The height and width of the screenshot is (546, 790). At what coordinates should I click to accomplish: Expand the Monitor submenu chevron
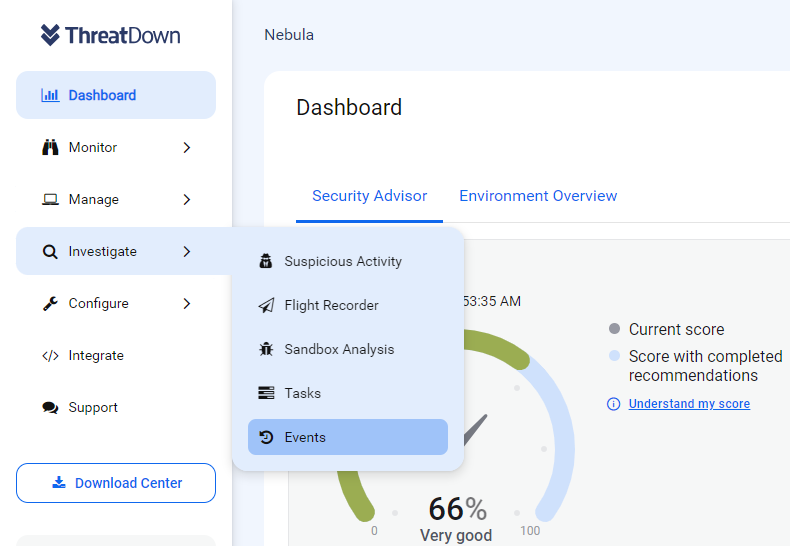pos(187,148)
